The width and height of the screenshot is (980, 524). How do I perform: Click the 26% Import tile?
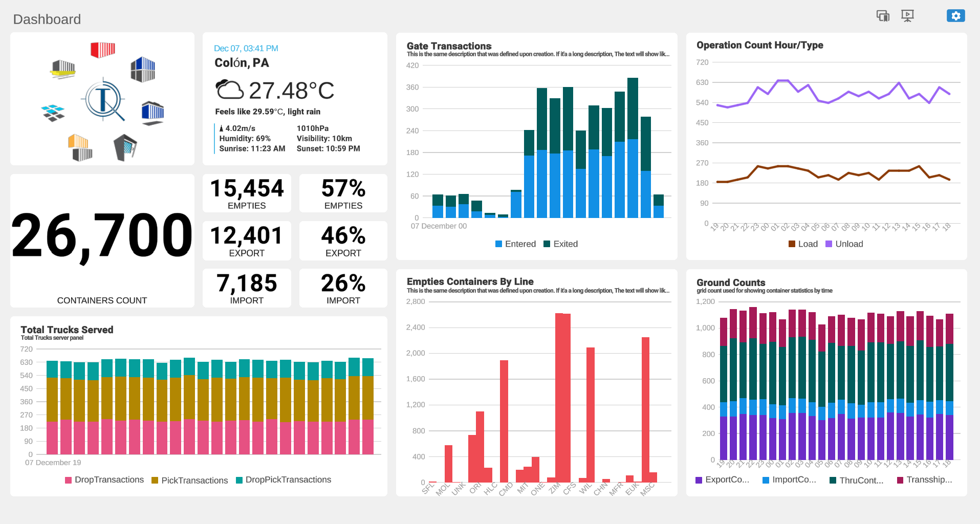[x=343, y=288]
